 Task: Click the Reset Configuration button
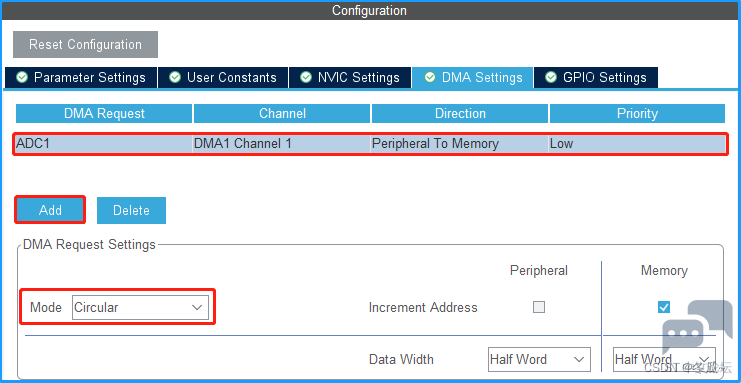(85, 44)
